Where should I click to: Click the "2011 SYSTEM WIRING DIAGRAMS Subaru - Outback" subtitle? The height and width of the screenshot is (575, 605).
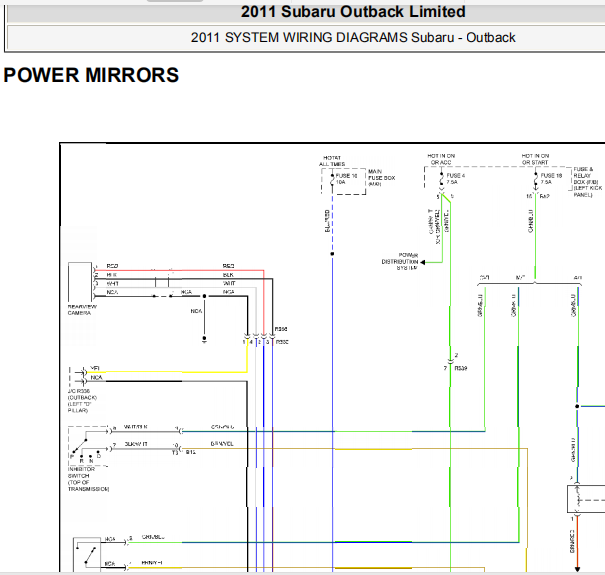point(353,37)
